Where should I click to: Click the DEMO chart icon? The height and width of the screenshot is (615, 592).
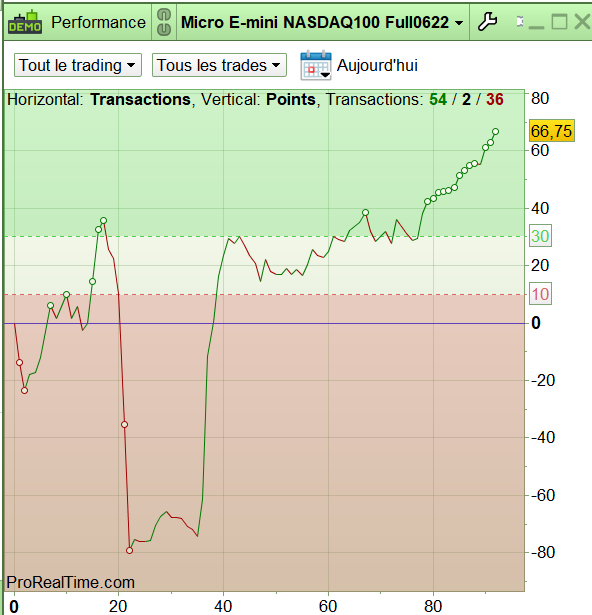pyautogui.click(x=25, y=22)
